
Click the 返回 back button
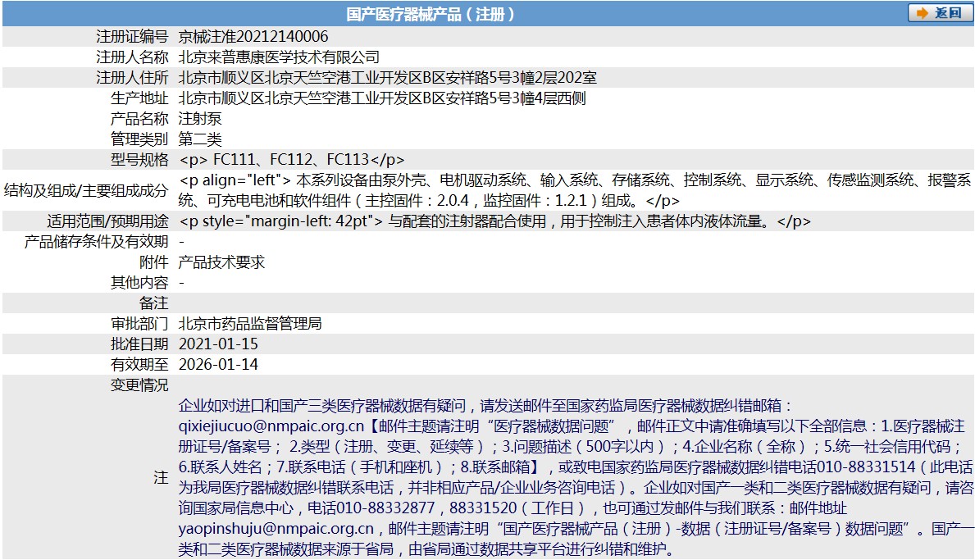tap(940, 13)
